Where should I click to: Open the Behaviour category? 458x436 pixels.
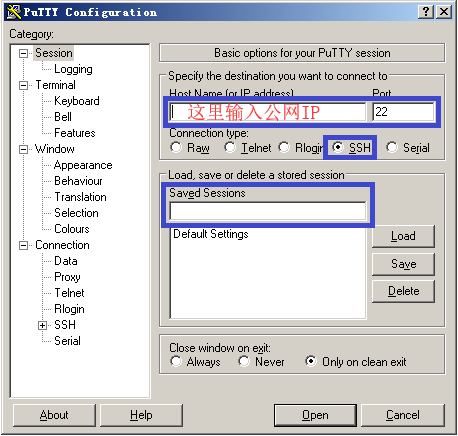point(78,181)
